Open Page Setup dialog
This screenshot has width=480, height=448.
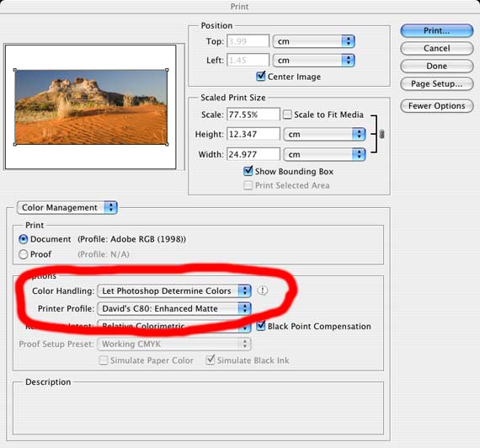point(437,84)
